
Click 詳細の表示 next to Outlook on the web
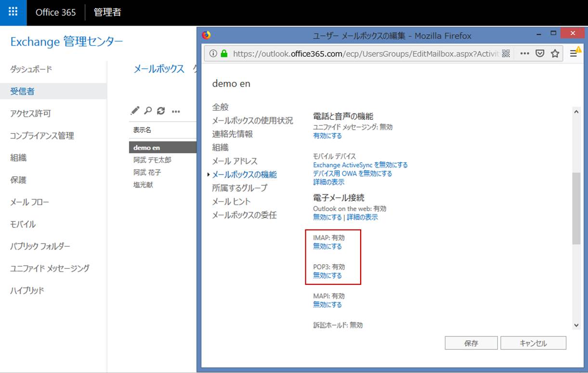pos(363,217)
